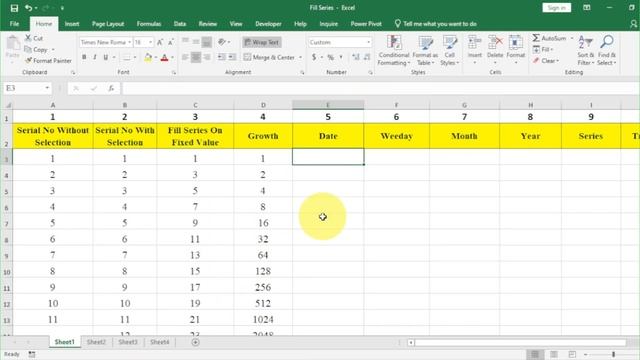The width and height of the screenshot is (640, 360).
Task: Switch to the Insert ribbon tab
Action: tap(72, 24)
